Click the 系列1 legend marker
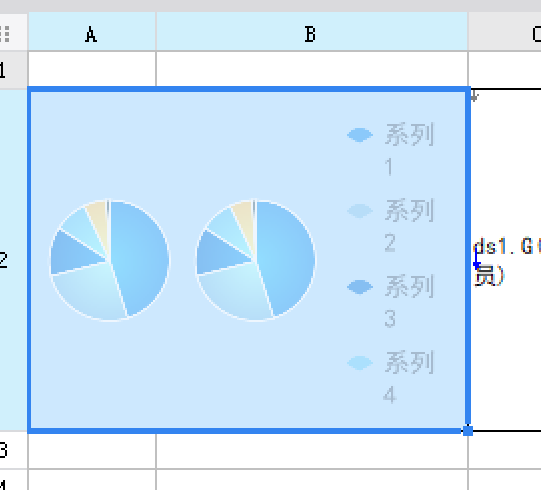This screenshot has height=490, width=541. point(360,135)
